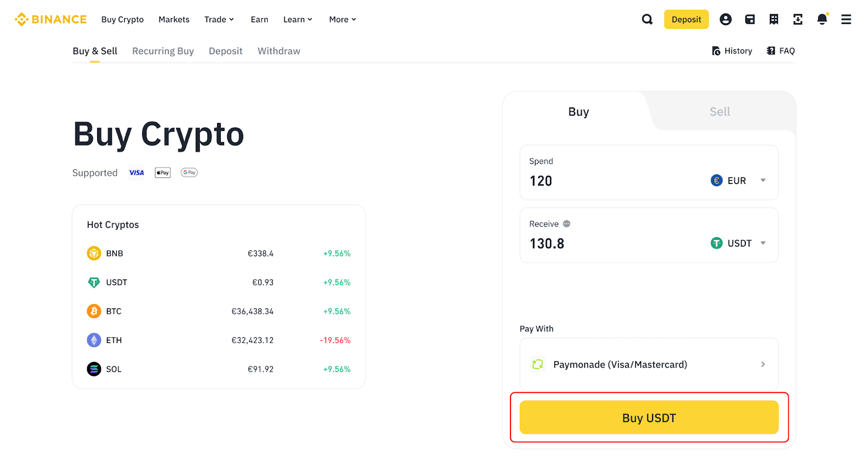Expand the EUR currency dropdown
The height and width of the screenshot is (463, 868).
(x=763, y=181)
